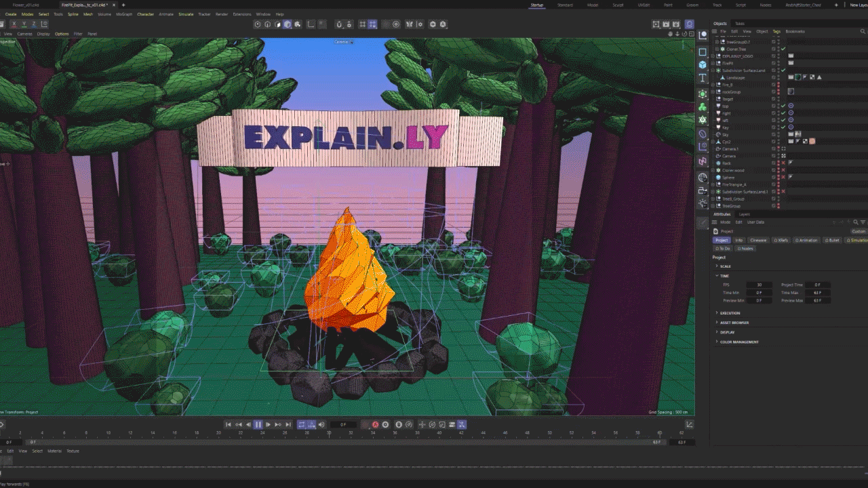This screenshot has width=868, height=488.
Task: Expand the EXPLAINLY_LOGO object tree
Action: pos(713,56)
